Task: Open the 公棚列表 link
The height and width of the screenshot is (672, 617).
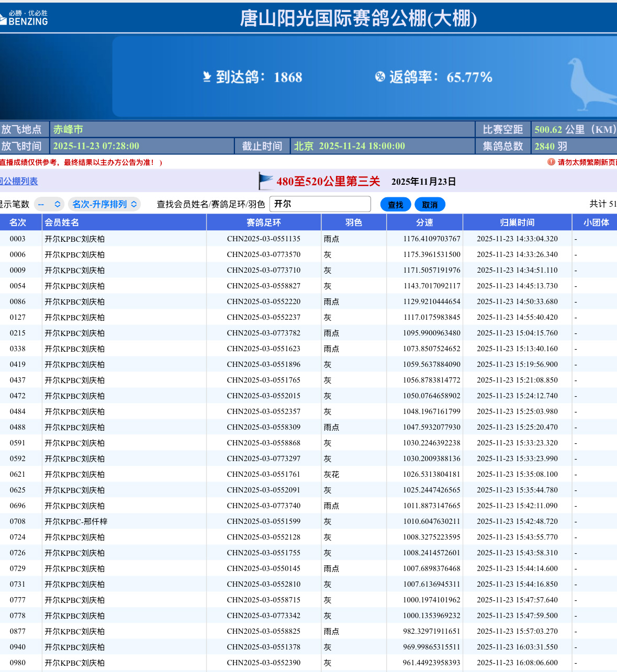Action: 19,181
